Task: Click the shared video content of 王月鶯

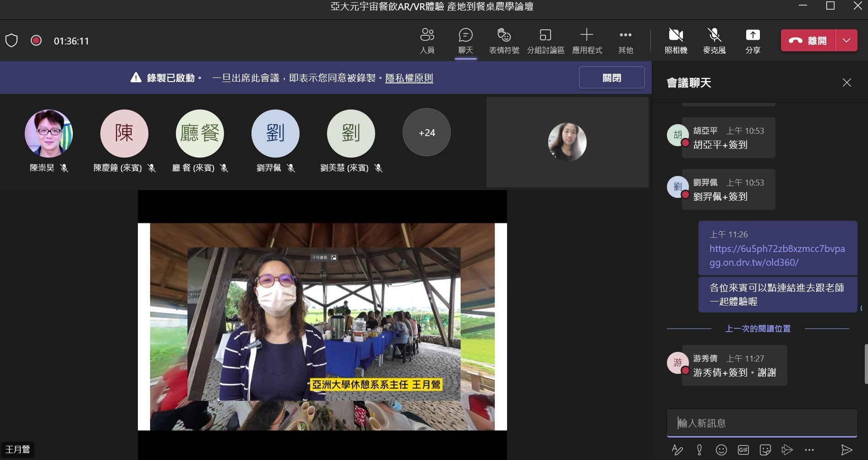Action: point(322,326)
